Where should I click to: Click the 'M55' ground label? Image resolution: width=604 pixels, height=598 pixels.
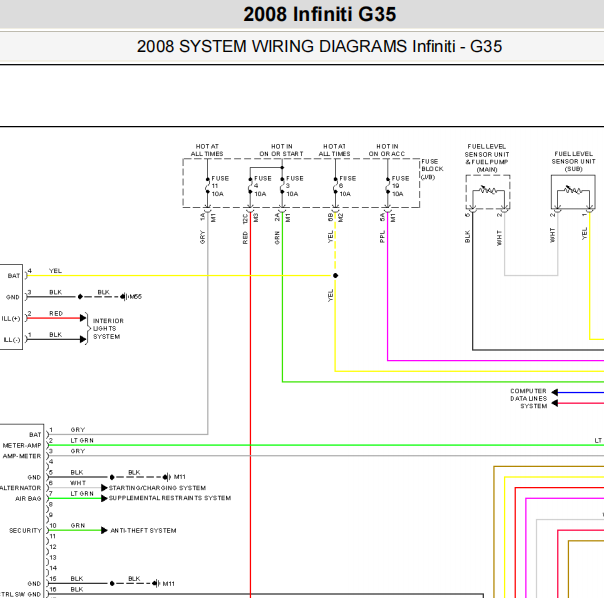pos(135,297)
